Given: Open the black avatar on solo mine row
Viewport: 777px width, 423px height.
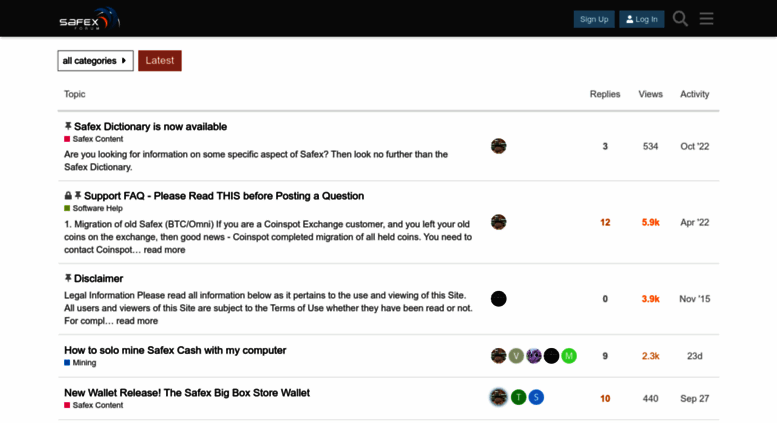Looking at the screenshot, I should click(x=551, y=356).
